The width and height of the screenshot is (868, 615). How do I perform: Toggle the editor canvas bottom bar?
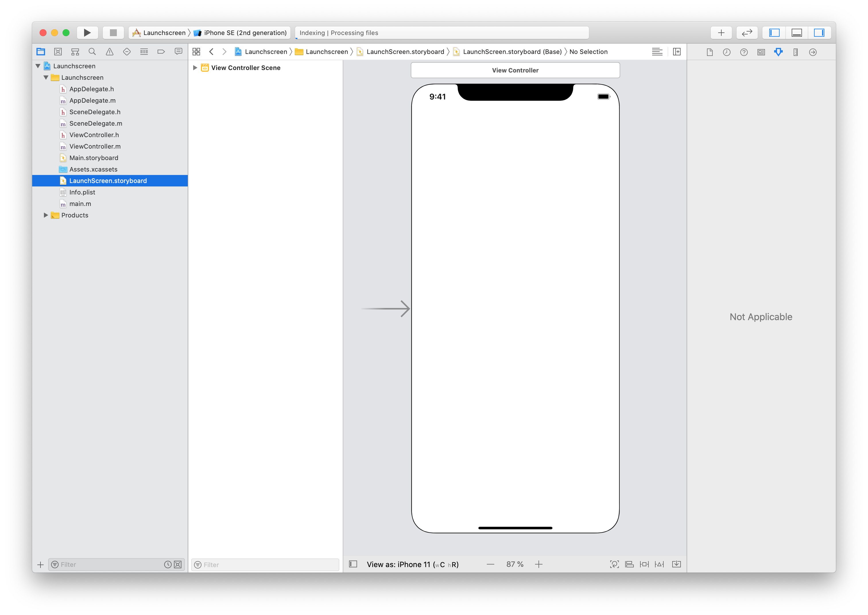coord(353,564)
